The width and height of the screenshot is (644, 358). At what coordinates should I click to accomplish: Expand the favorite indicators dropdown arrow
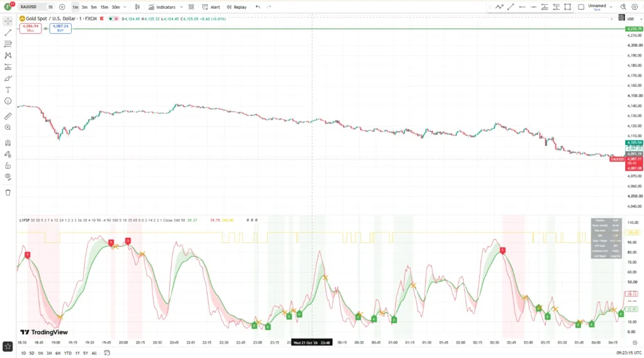[181, 7]
